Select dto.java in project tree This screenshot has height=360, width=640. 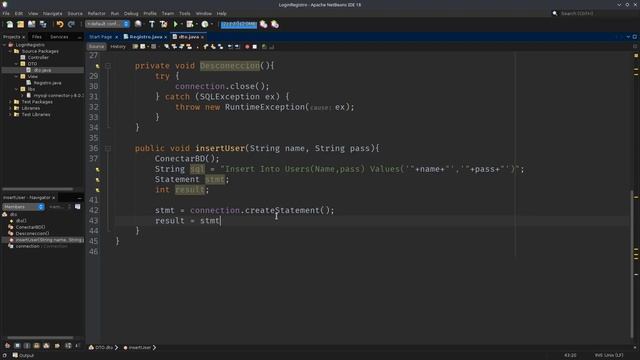(42, 70)
